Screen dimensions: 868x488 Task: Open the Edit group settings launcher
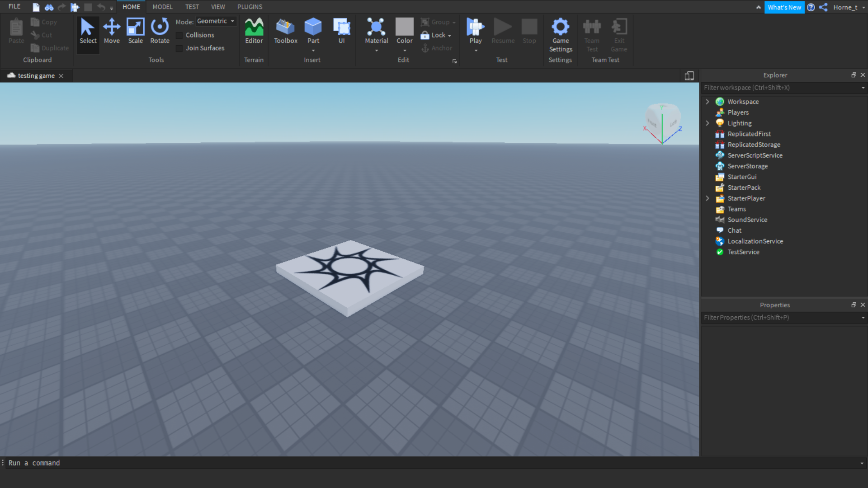click(454, 61)
